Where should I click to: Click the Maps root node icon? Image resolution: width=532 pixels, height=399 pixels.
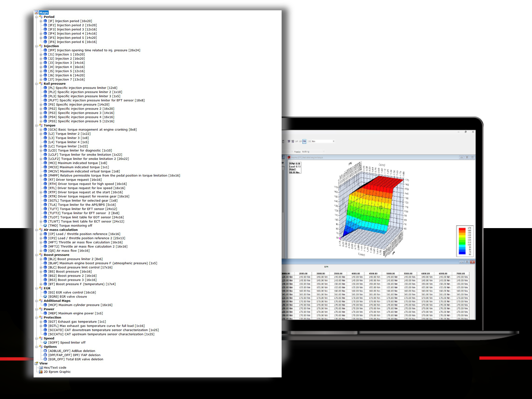tap(36, 13)
